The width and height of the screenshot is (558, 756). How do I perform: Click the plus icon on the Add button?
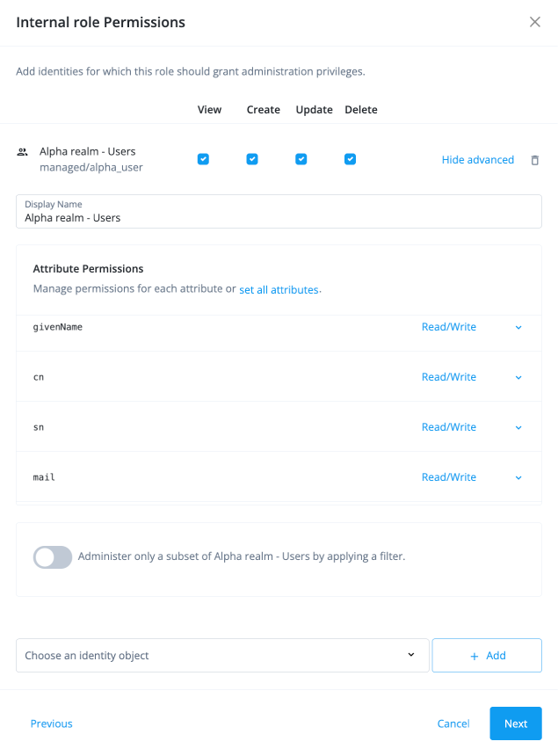click(474, 655)
